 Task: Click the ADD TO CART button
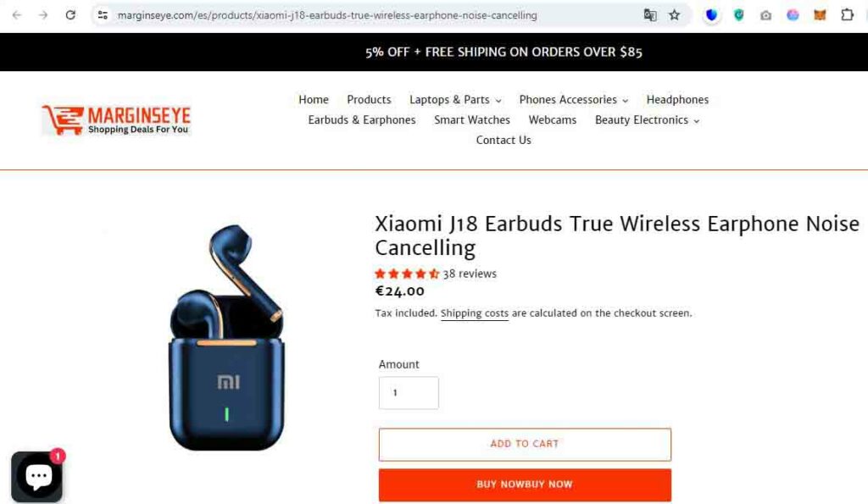click(525, 444)
